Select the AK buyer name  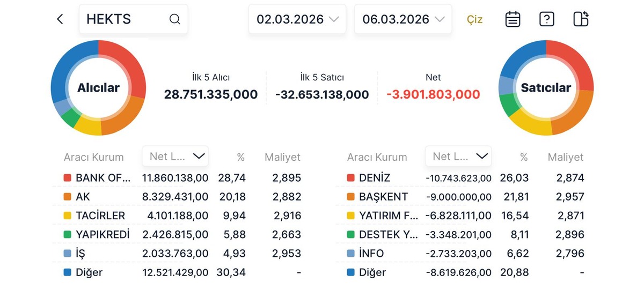(x=83, y=197)
